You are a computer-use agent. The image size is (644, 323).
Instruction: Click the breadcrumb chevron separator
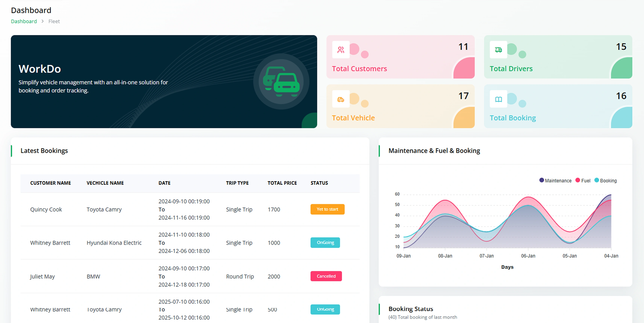[x=42, y=21]
